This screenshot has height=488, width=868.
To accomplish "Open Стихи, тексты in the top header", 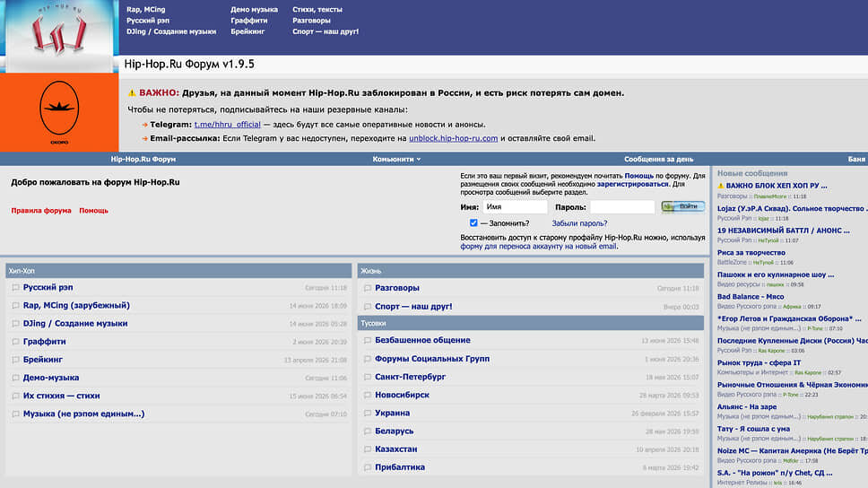I will [317, 9].
